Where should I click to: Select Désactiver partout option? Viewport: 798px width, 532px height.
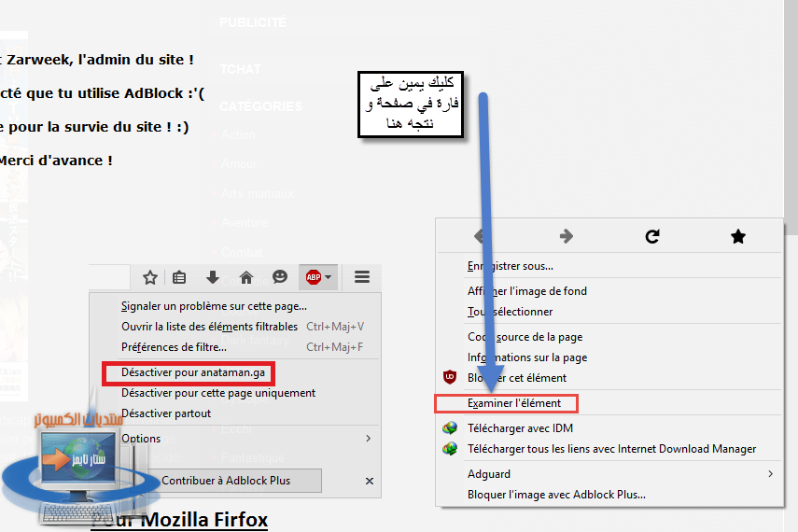(166, 413)
